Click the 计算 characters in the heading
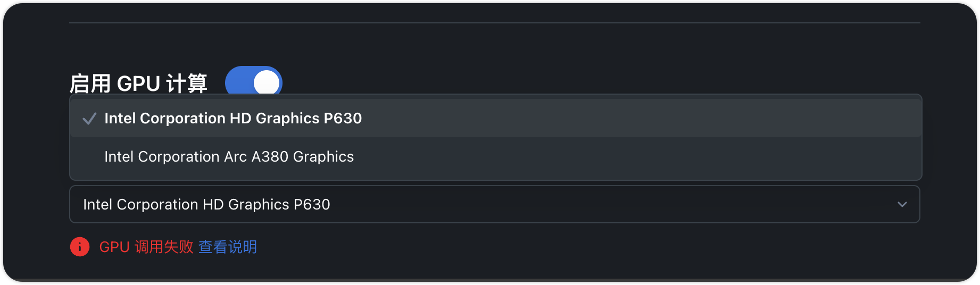 point(187,83)
